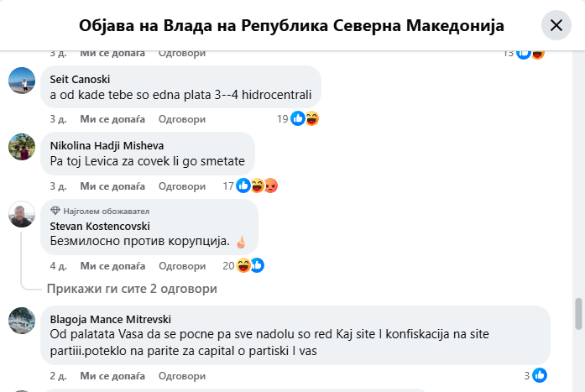Click reaction icons on Stevan Kostencovski's comment

250,266
